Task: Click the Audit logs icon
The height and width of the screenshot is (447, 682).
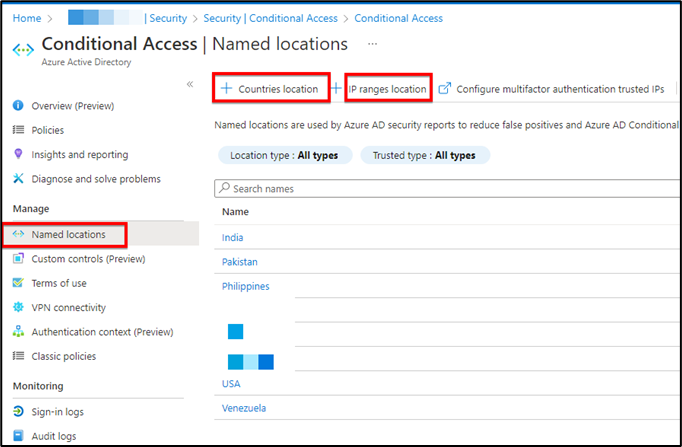Action: [x=18, y=435]
